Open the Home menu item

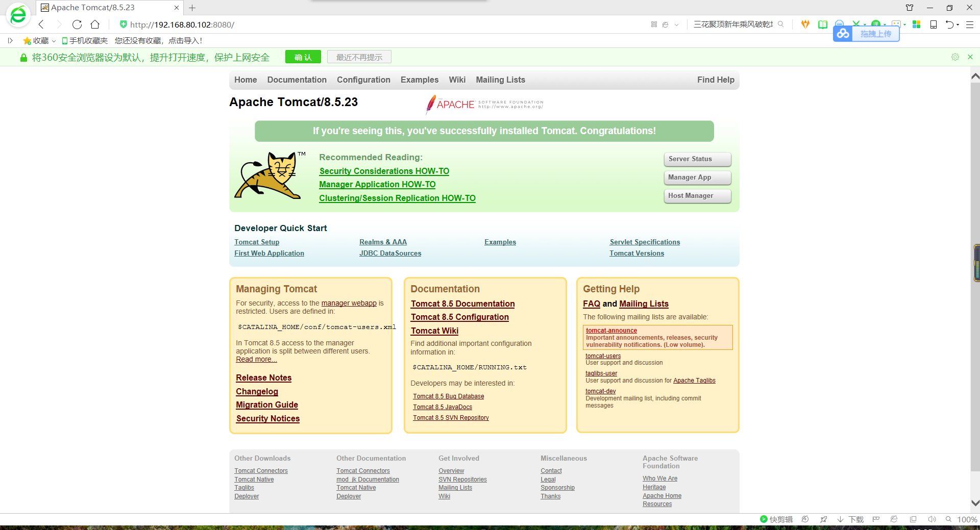(x=246, y=80)
